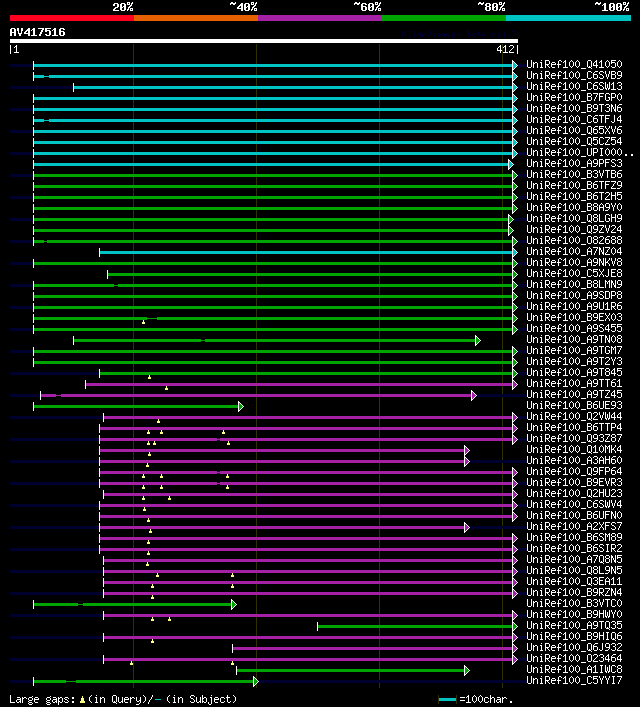The width and height of the screenshot is (640, 707).
Task: Click the UniRef100_A9S455 label
Action: point(574,329)
